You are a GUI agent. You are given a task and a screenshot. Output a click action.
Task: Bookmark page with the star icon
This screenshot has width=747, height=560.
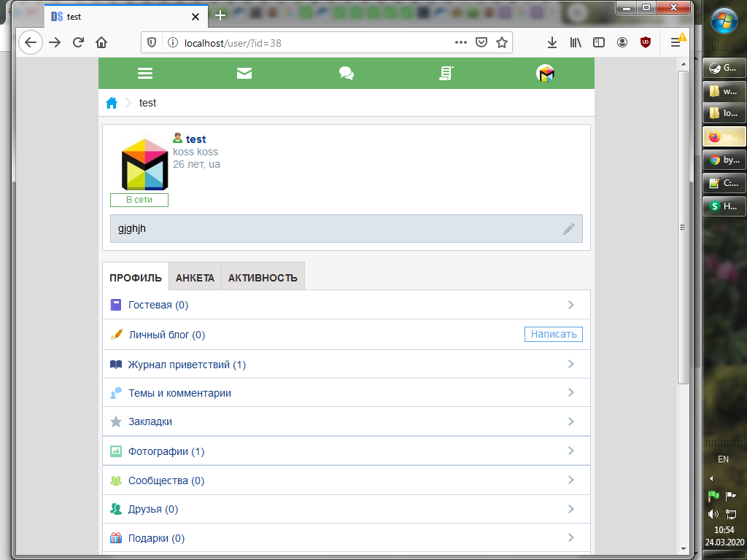(502, 42)
